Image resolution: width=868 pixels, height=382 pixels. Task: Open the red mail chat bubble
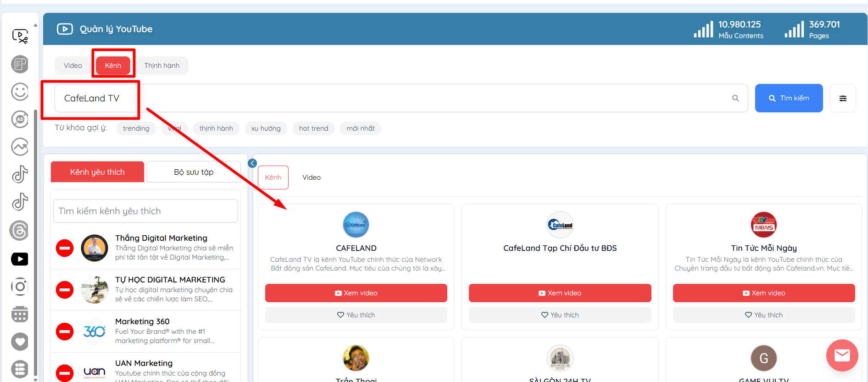pyautogui.click(x=842, y=355)
